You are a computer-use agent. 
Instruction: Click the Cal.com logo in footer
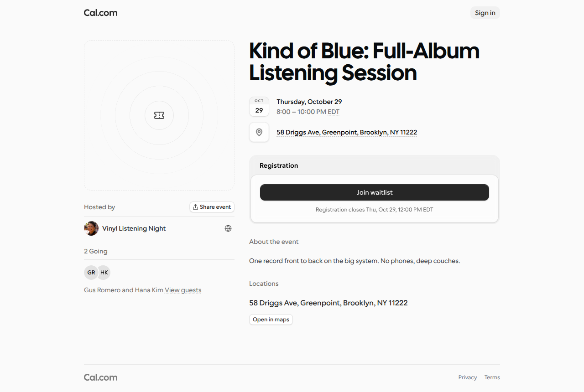[x=101, y=377]
